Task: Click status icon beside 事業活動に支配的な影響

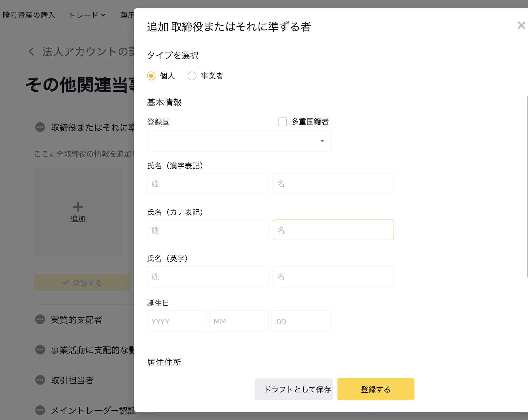Action: (x=40, y=350)
